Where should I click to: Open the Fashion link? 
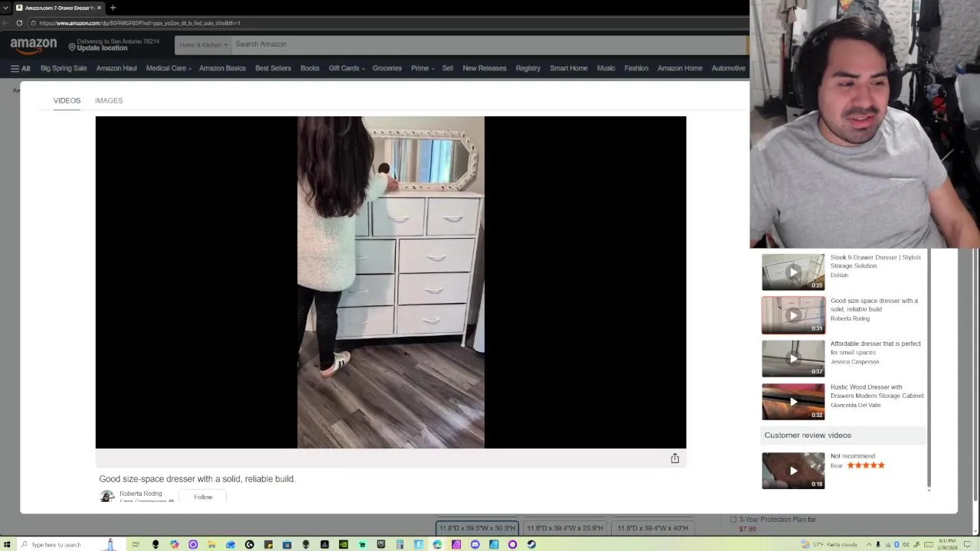[x=636, y=68]
